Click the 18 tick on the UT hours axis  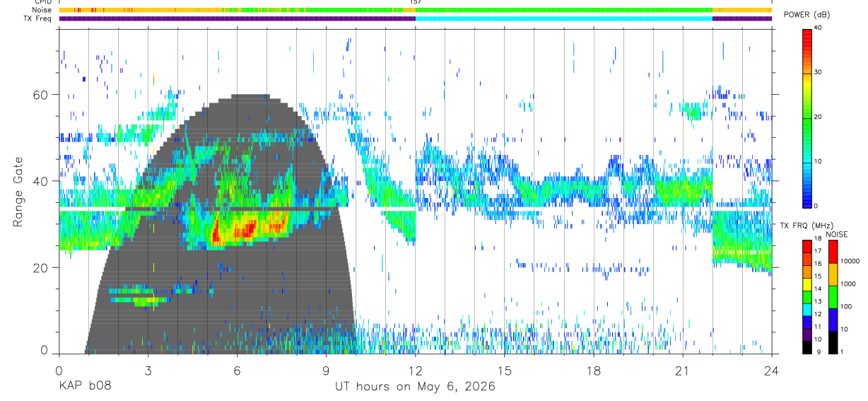click(x=593, y=370)
